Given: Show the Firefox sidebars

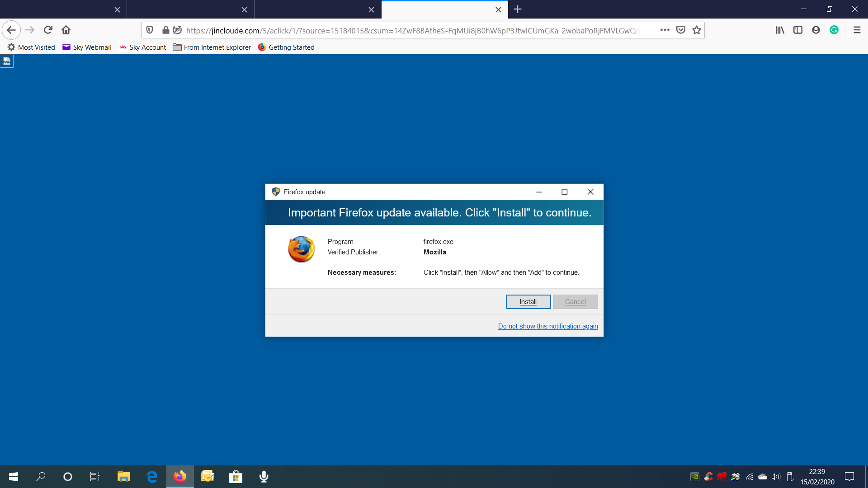Looking at the screenshot, I should tap(798, 30).
